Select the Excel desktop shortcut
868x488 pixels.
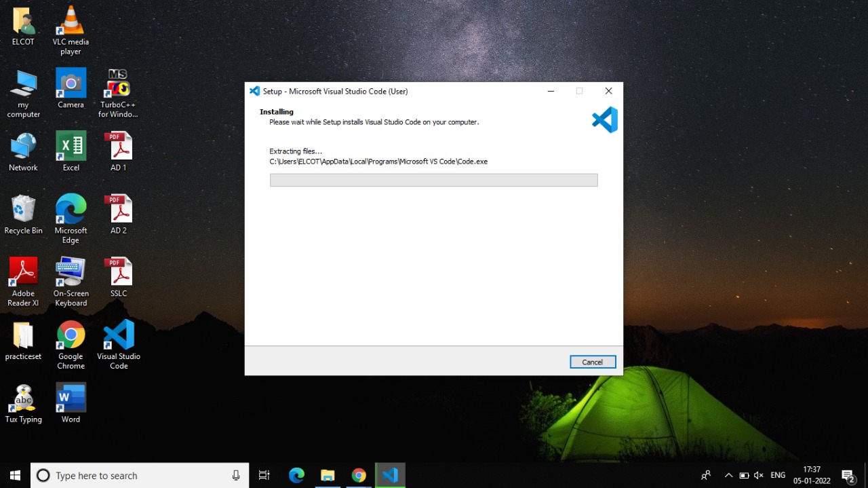point(71,152)
